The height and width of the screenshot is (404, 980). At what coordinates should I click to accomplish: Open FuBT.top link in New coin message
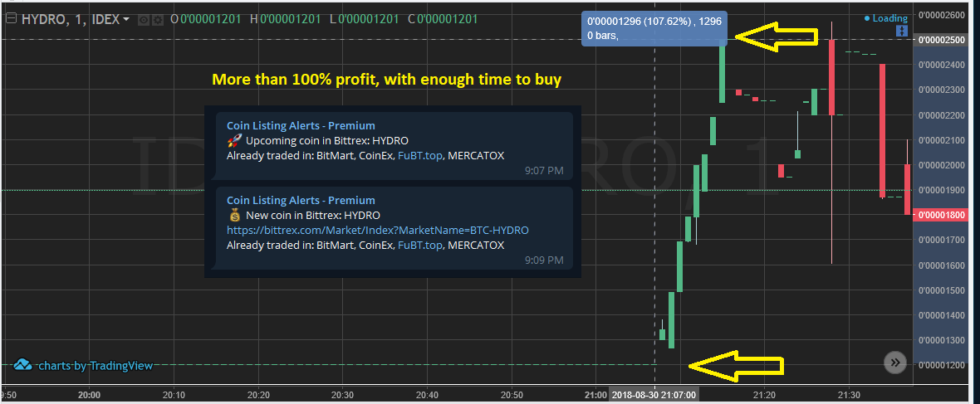pos(419,245)
